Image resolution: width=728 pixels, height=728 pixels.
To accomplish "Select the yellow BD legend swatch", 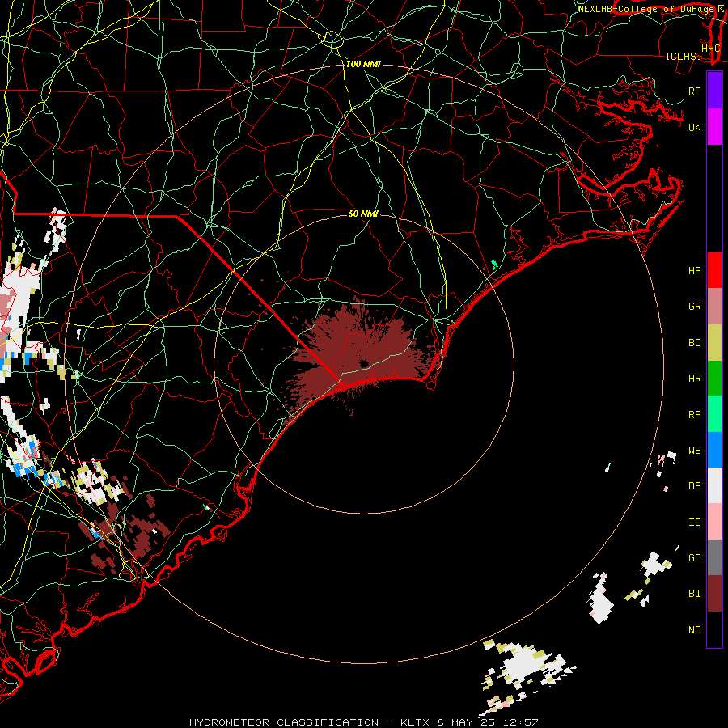I will pyautogui.click(x=714, y=343).
